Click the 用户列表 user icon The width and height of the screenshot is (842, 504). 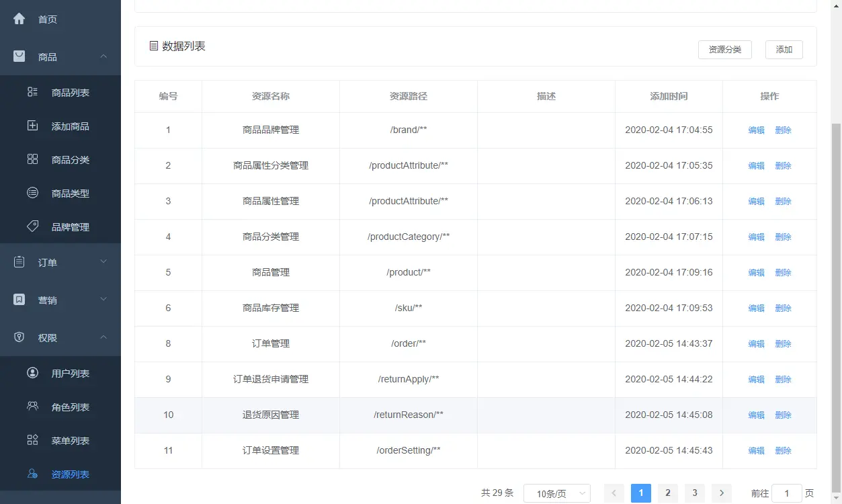pos(32,373)
